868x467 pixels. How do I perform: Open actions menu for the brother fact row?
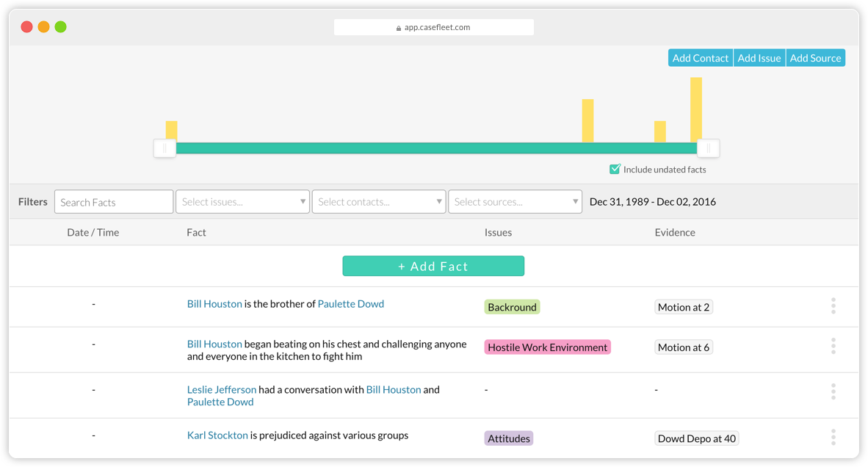[833, 306]
